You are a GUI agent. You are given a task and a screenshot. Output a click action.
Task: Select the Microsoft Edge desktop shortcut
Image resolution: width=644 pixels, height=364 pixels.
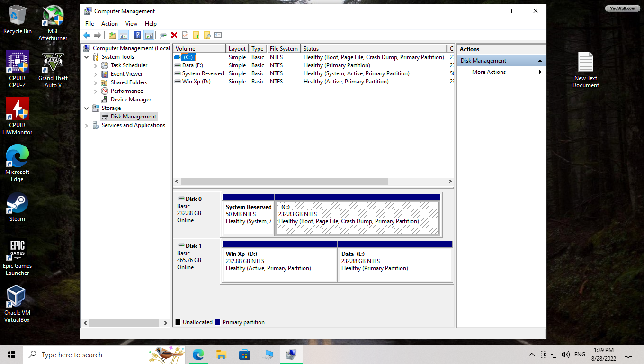pos(18,164)
